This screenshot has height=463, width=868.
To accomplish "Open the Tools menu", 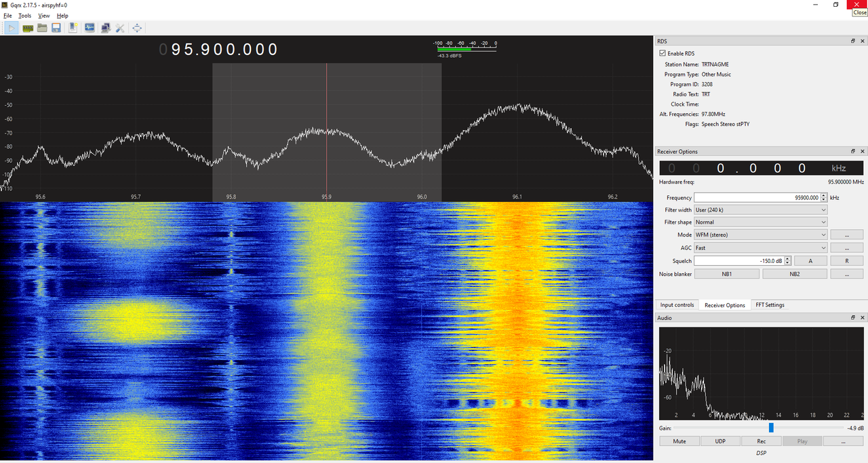I will pos(24,16).
